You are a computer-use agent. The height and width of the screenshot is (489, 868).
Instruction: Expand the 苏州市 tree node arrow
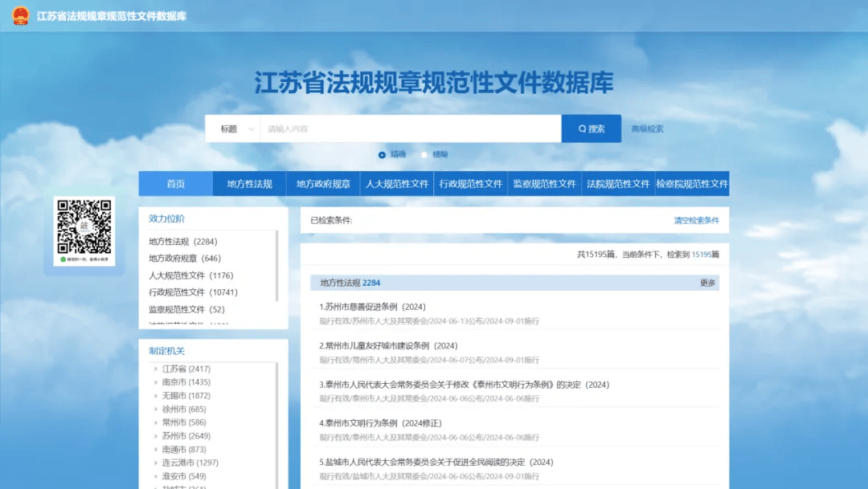point(155,436)
